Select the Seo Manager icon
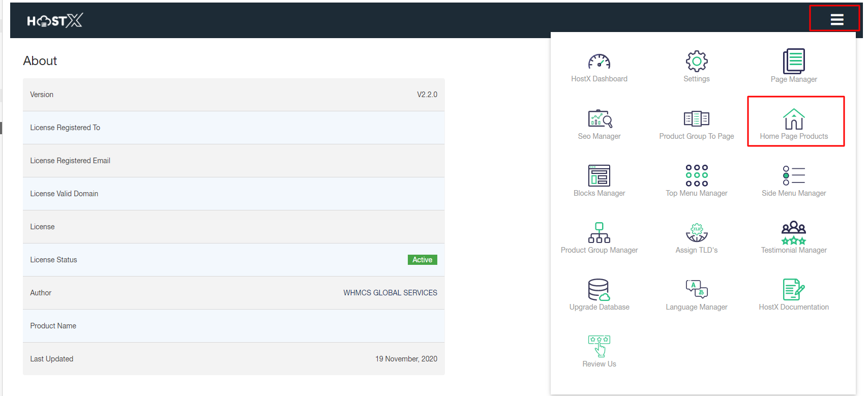 click(600, 119)
